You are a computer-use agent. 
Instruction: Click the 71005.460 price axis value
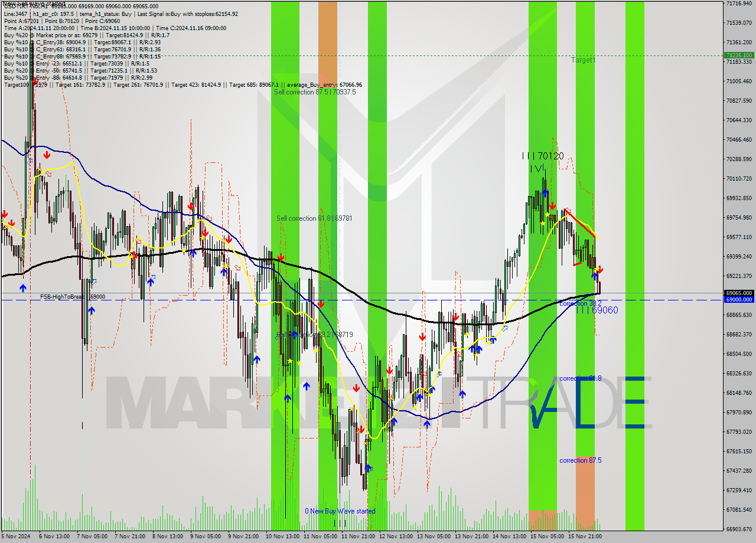coord(739,81)
